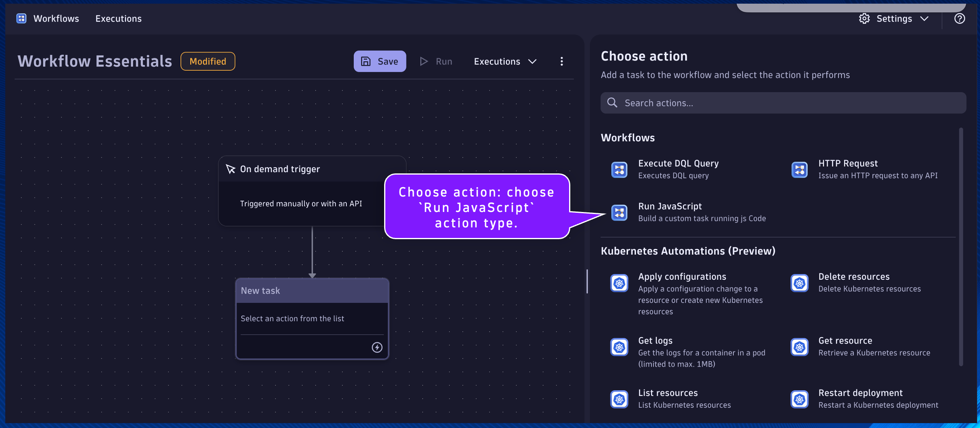Click the play triangle icon beside Run
Screen dimensions: 980x428
(424, 61)
